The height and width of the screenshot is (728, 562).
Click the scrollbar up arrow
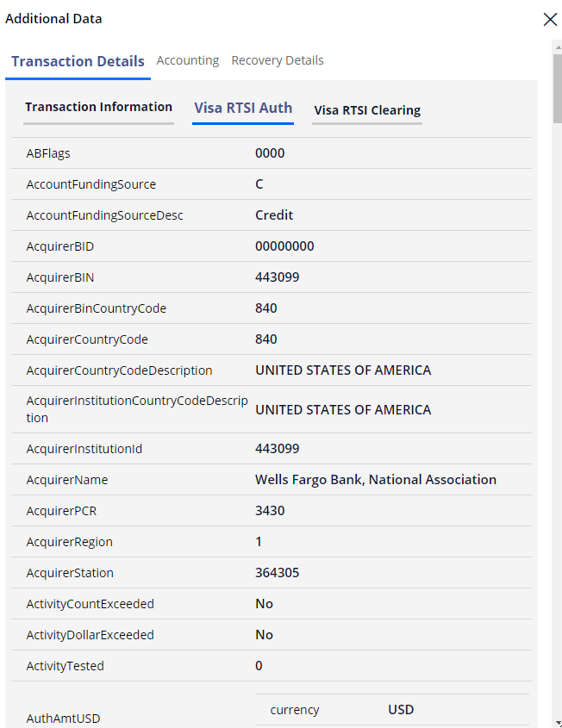click(558, 47)
